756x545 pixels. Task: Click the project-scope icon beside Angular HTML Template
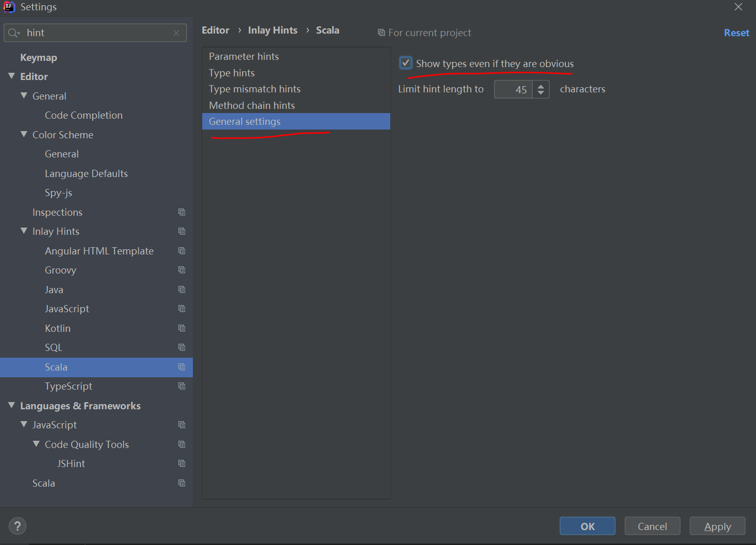pos(182,251)
